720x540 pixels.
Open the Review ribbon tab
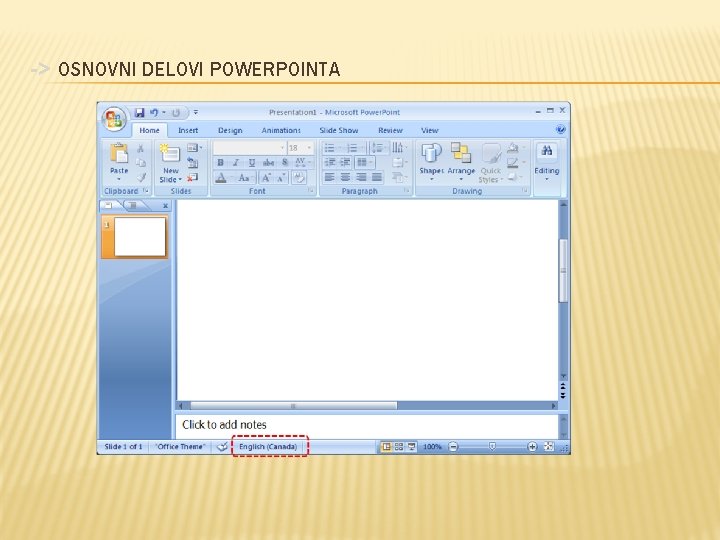390,130
